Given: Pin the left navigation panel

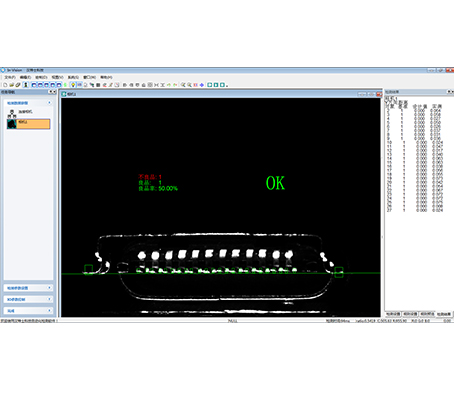Looking at the screenshot, I should pyautogui.click(x=50, y=92).
